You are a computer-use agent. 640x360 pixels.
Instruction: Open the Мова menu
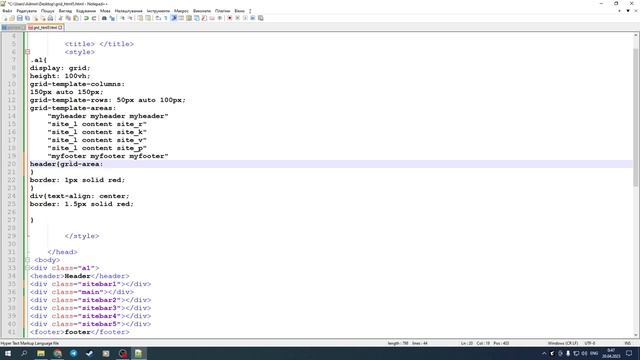(x=105, y=11)
